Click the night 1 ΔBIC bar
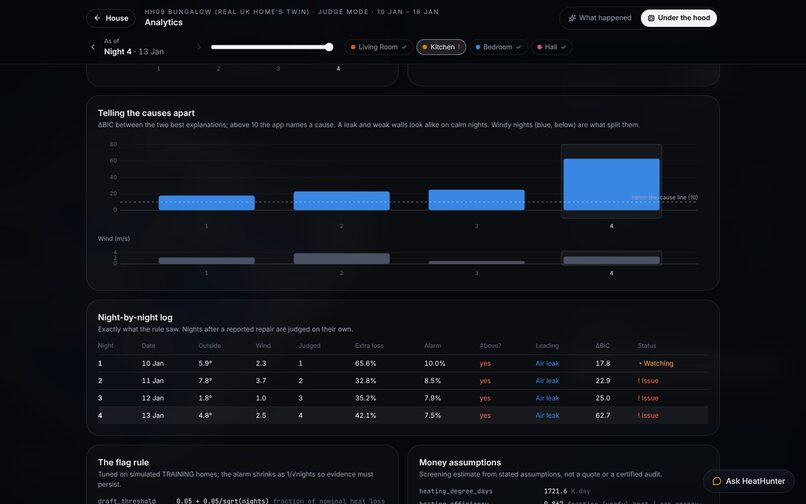This screenshot has height=504, width=806. click(207, 203)
